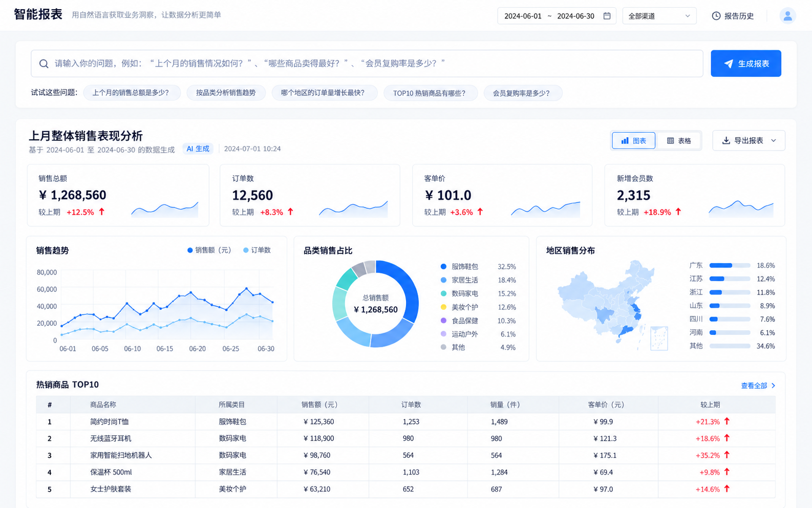Image resolution: width=812 pixels, height=508 pixels.
Task: Select suggestion 按品类分析销售趋势
Action: (226, 93)
